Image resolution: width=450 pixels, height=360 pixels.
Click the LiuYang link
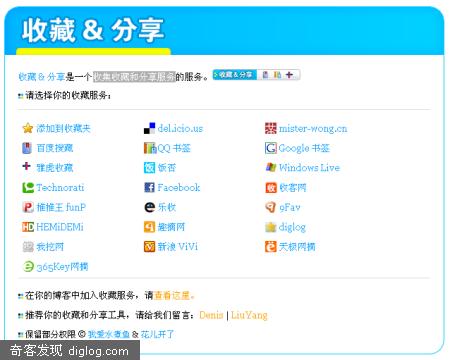(x=249, y=315)
